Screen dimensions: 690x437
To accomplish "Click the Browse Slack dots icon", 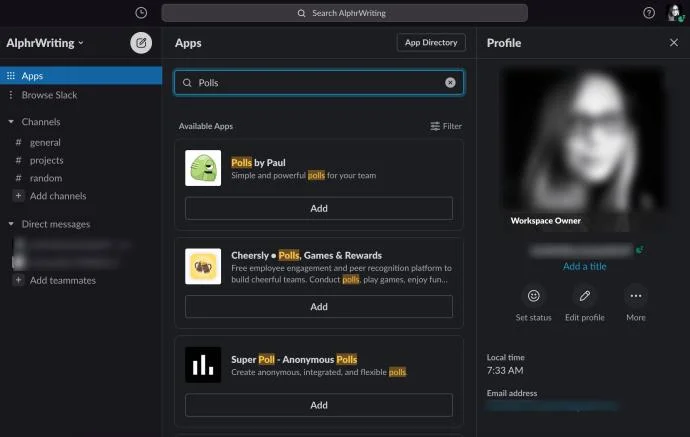I will [11, 95].
